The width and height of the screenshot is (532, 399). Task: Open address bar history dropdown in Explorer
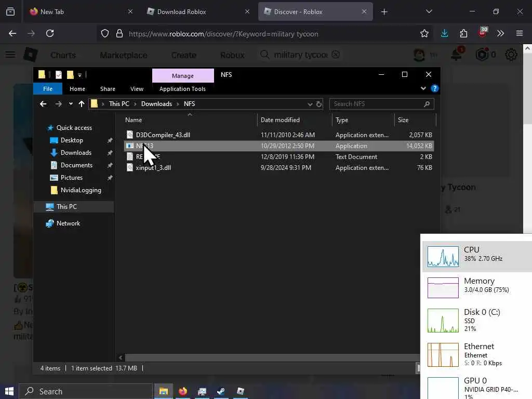click(310, 104)
